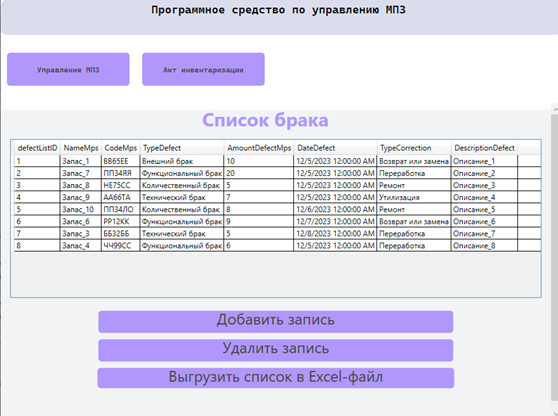Sort by the TypeCorrection column header
The image size is (558, 416).
point(414,148)
